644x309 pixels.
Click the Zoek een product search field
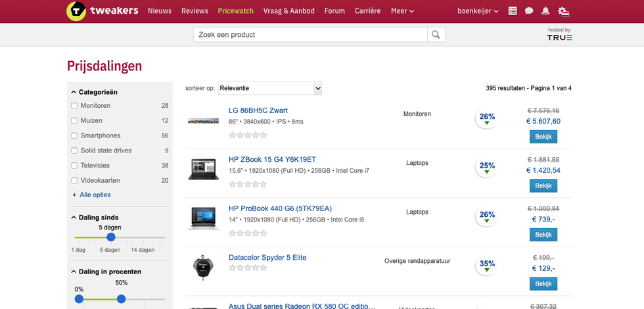310,35
